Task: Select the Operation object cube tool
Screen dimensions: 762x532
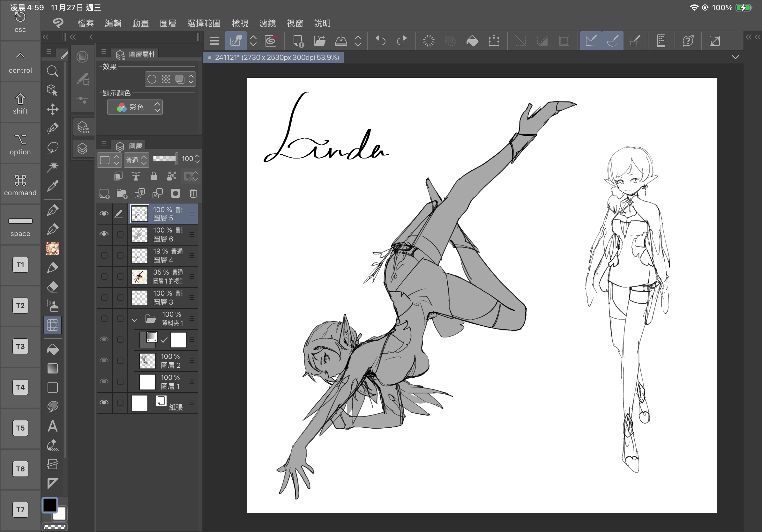Action: [x=52, y=90]
